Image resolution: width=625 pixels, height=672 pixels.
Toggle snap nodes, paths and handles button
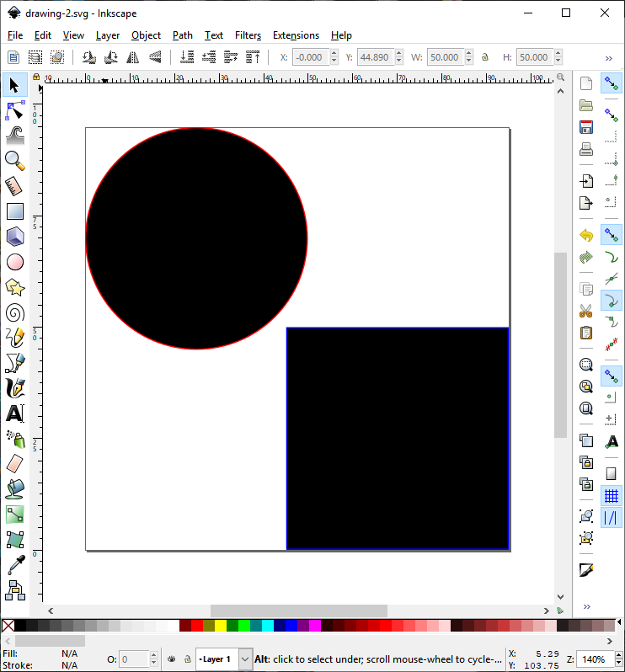[612, 235]
